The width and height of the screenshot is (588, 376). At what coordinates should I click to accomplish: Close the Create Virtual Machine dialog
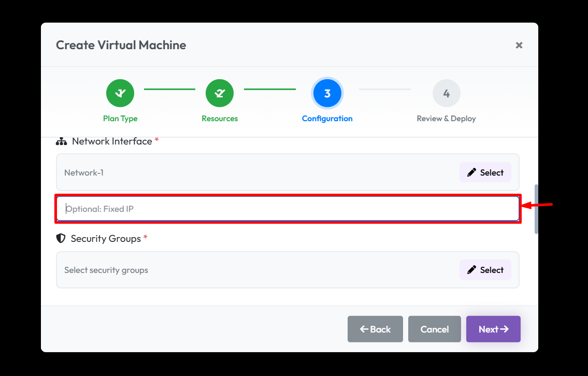[x=519, y=46]
